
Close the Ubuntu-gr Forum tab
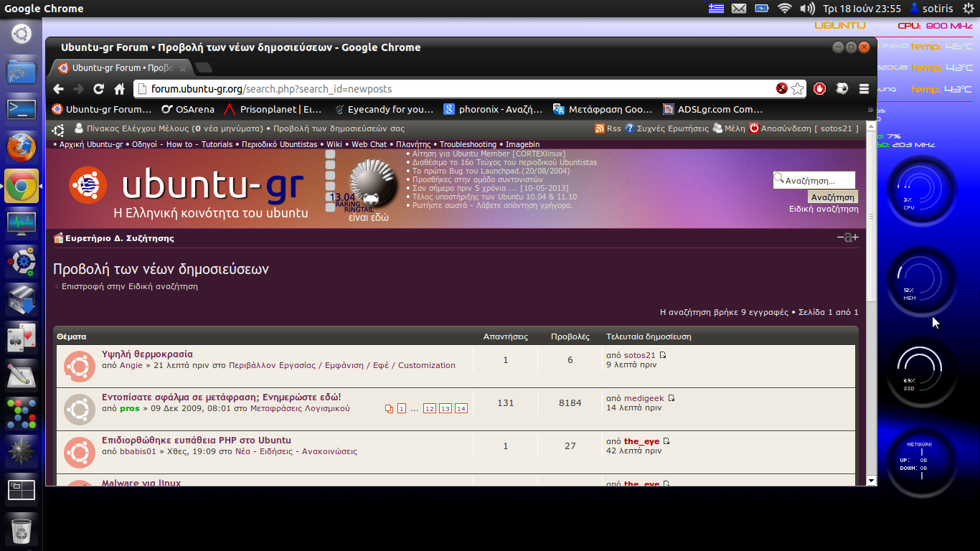(183, 68)
